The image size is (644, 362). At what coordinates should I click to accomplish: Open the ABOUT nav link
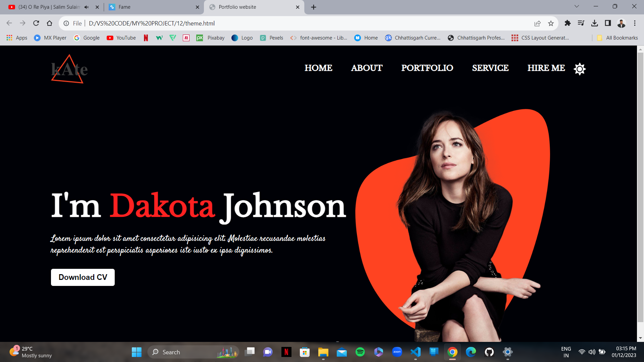point(367,68)
